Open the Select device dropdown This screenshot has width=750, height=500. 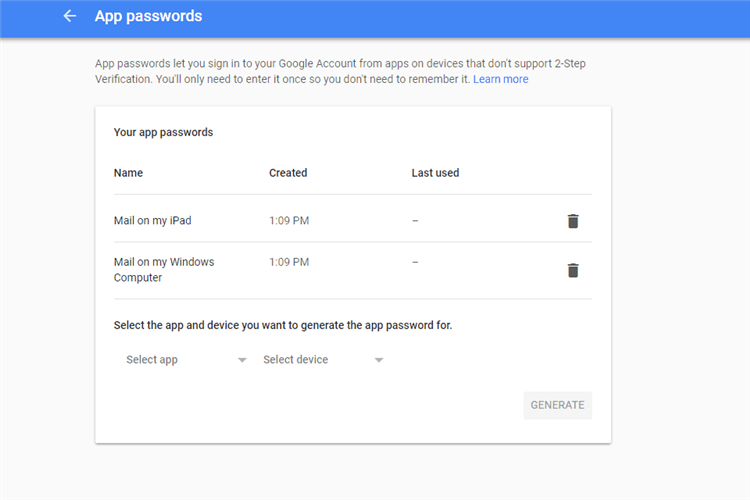323,360
